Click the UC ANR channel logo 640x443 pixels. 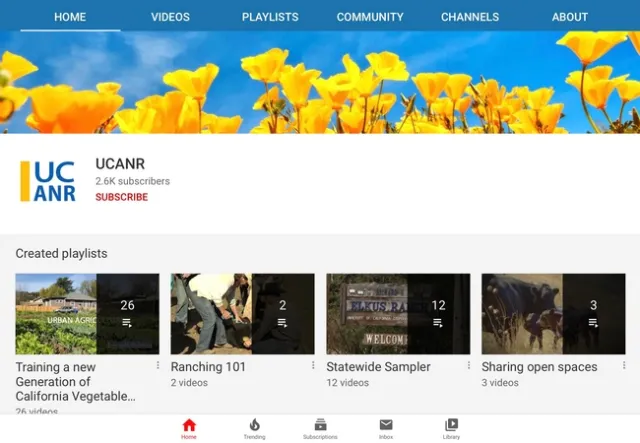point(48,181)
